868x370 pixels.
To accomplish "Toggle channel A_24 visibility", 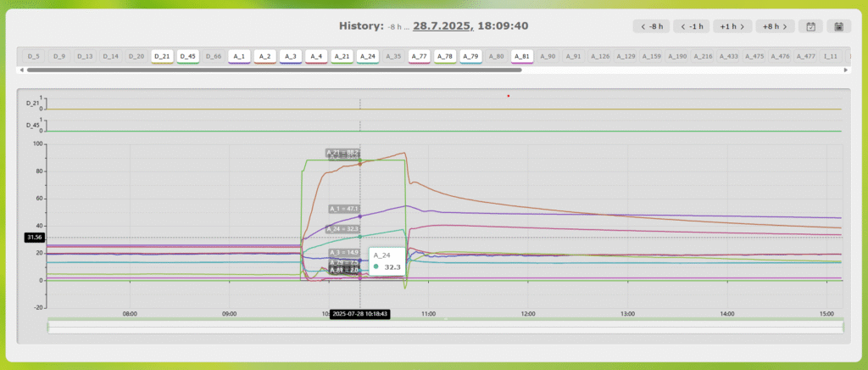I will 368,56.
